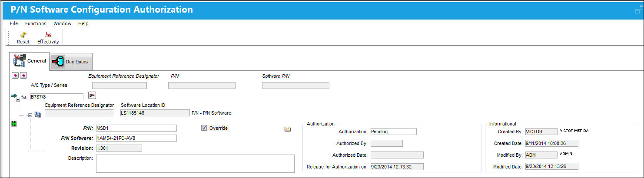Click the equipment node icon in the tree
This screenshot has width=644, height=178.
(x=38, y=115)
